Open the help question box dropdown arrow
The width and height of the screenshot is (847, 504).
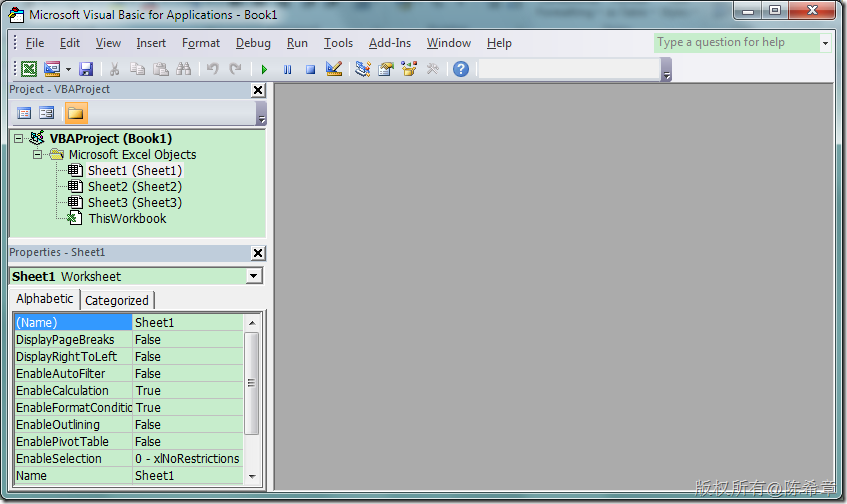pos(825,43)
